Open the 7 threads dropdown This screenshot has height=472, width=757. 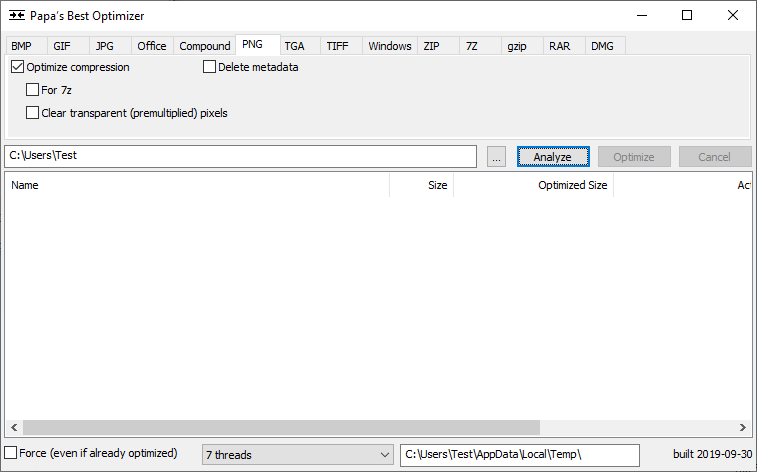(x=297, y=455)
